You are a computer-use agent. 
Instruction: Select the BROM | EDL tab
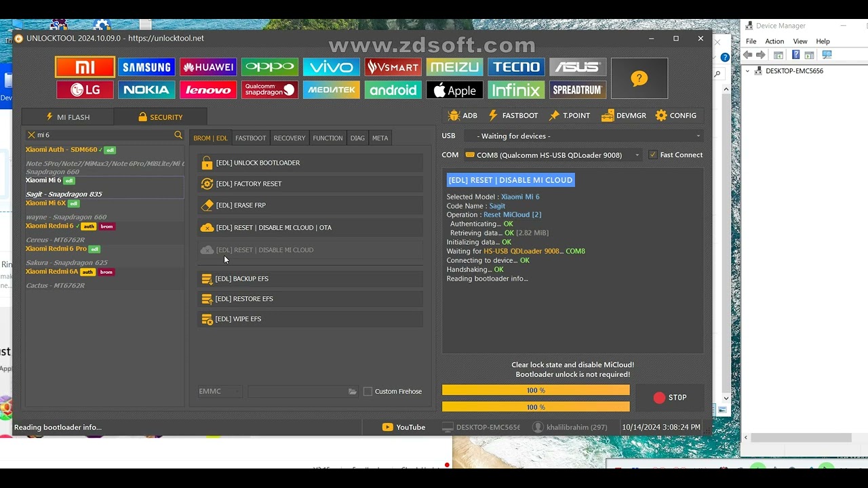(x=210, y=138)
